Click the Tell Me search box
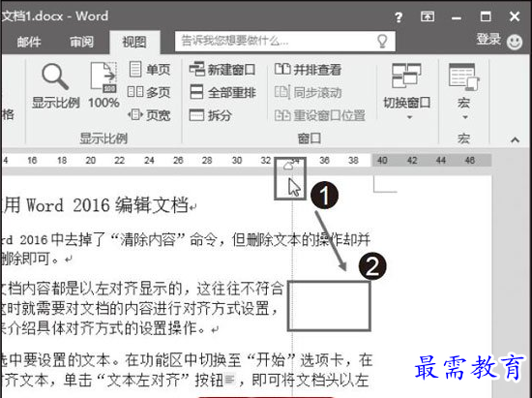Screen dimensions: 532x398 pyautogui.click(x=285, y=41)
